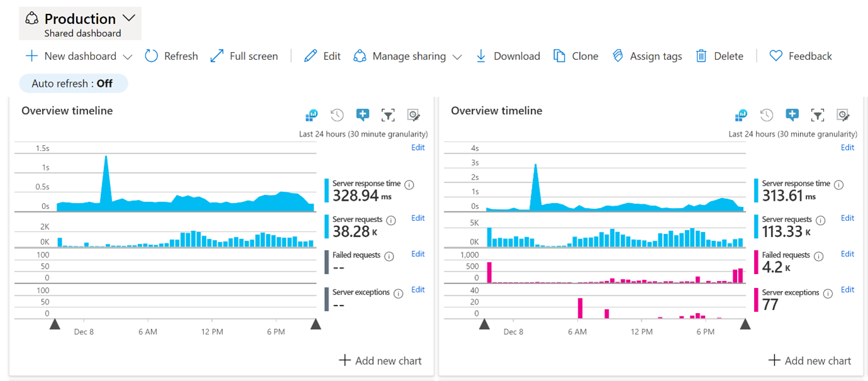The width and height of the screenshot is (868, 381).
Task: Click the Refresh dashboard icon
Action: (151, 56)
